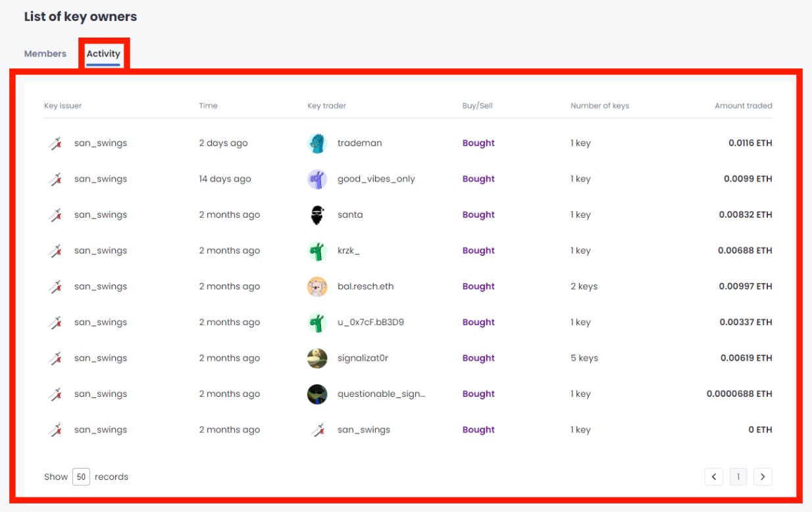This screenshot has height=512, width=812.
Task: Click the 0.0000688 ETH amount
Action: [740, 394]
